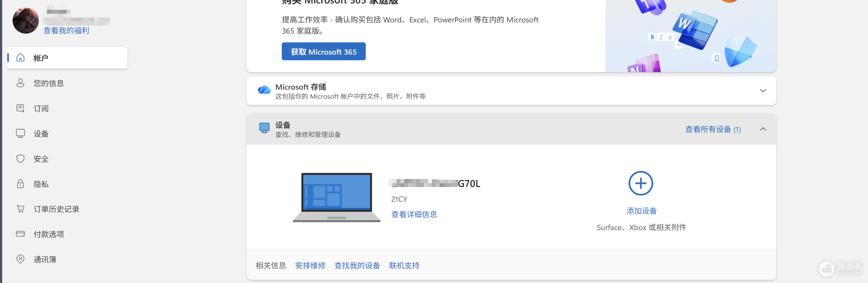
Task: Open the 查看我的福利 link
Action: point(66,30)
